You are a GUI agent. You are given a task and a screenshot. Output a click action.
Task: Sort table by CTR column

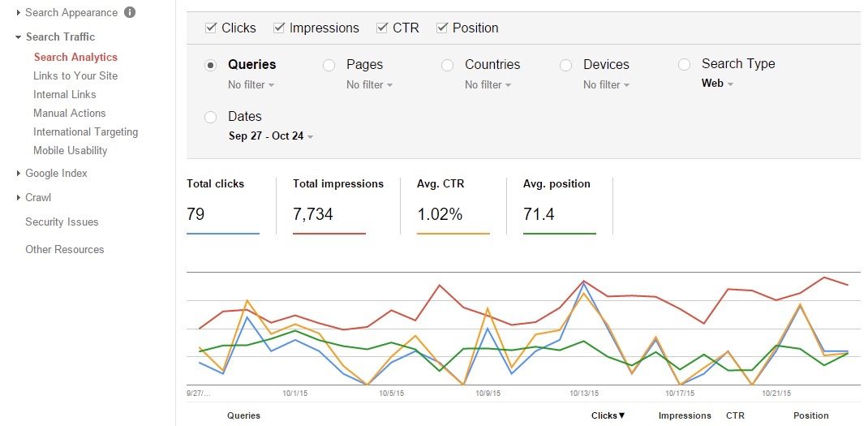coord(735,415)
